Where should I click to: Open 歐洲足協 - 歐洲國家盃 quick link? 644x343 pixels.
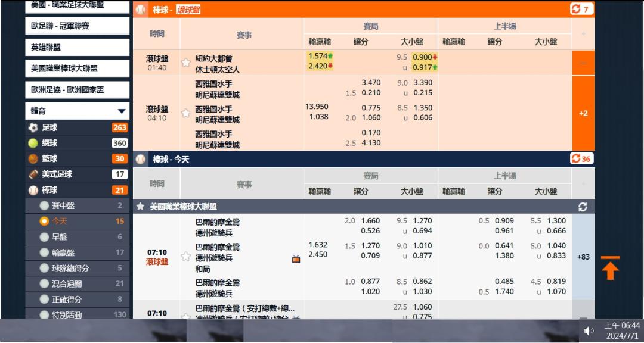pos(77,90)
